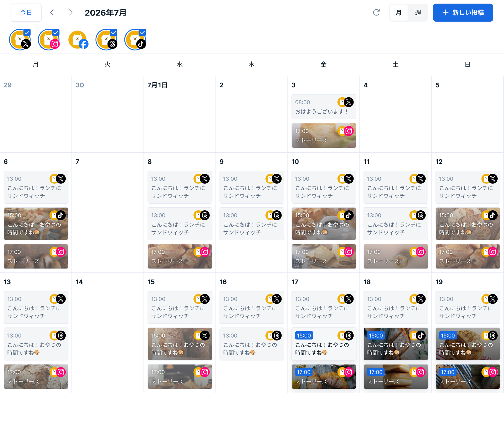Image resolution: width=504 pixels, height=422 pixels.
Task: Click the refresh calendar icon
Action: tap(376, 12)
